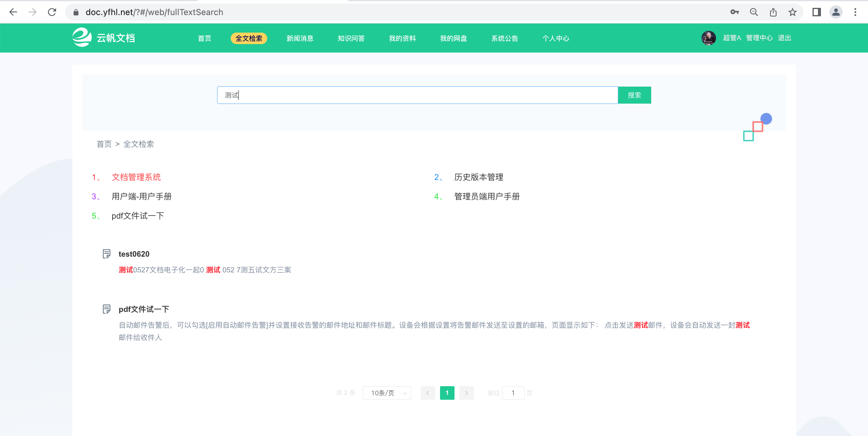
Task: Open hot item 用户端-用户手册
Action: (x=141, y=196)
